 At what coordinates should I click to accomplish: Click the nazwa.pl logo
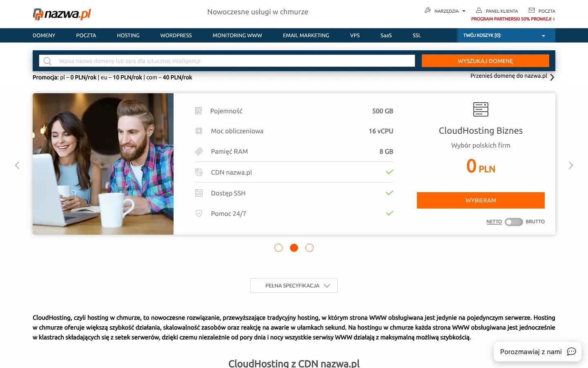point(62,14)
